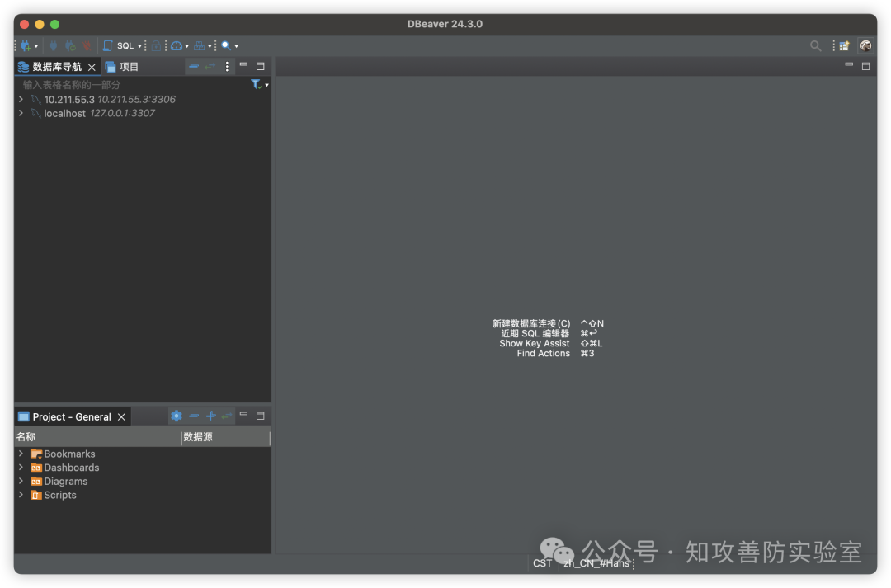
Task: Minimize the Project - General panel
Action: 243,414
